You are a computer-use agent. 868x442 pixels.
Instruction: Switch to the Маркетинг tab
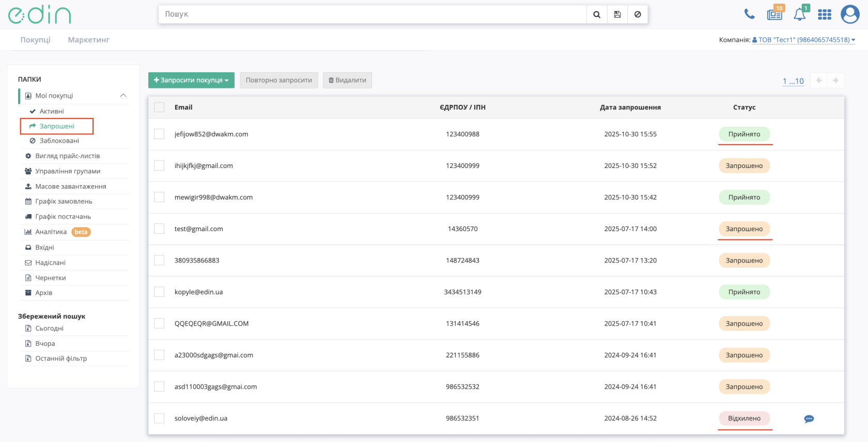(x=89, y=40)
